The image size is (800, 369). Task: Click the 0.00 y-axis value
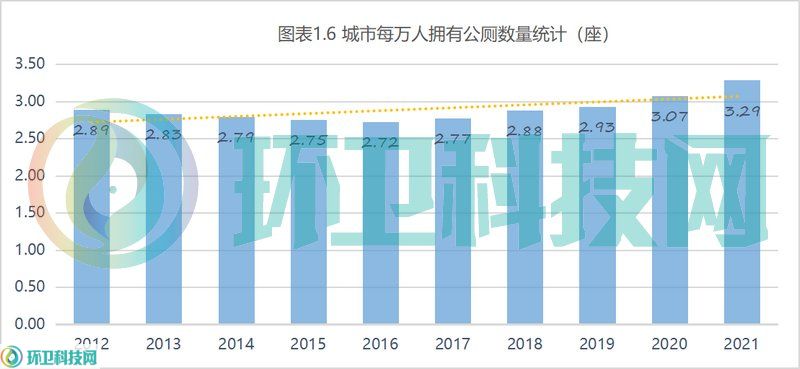pos(30,324)
